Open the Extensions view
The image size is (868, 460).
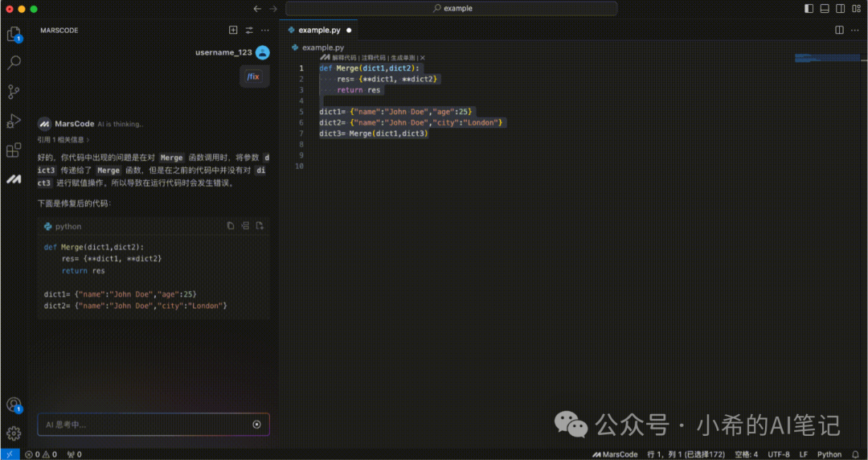14,150
